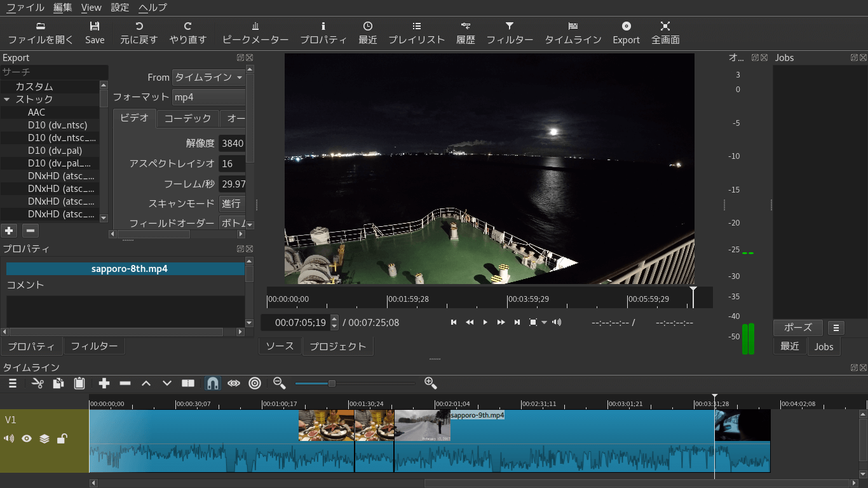Open the From タイムライン dropdown
Screen dimensions: 868x488
pos(209,77)
